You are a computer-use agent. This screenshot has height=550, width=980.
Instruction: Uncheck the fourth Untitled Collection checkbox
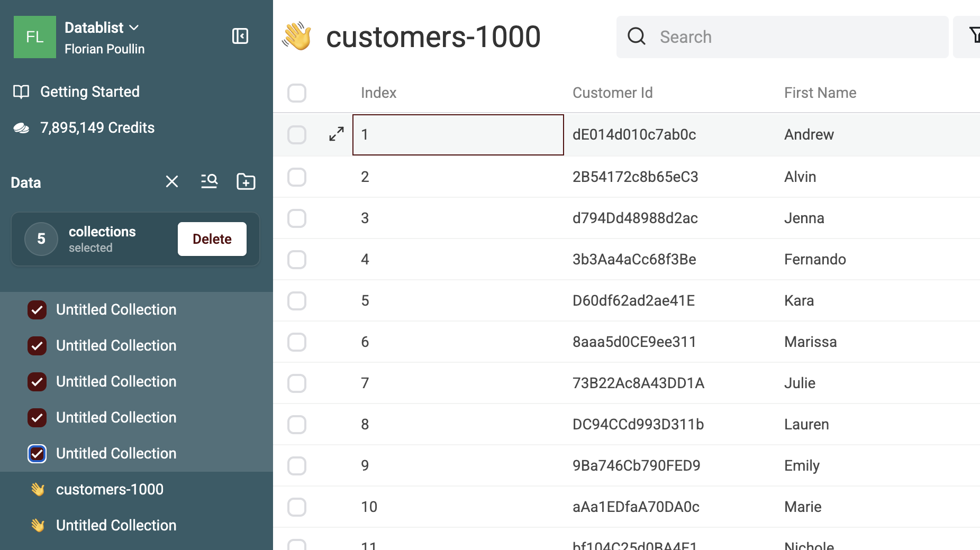[37, 418]
